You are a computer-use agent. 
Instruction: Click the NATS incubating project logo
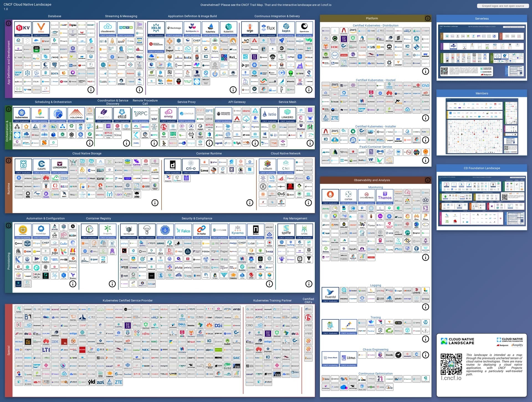[126, 29]
